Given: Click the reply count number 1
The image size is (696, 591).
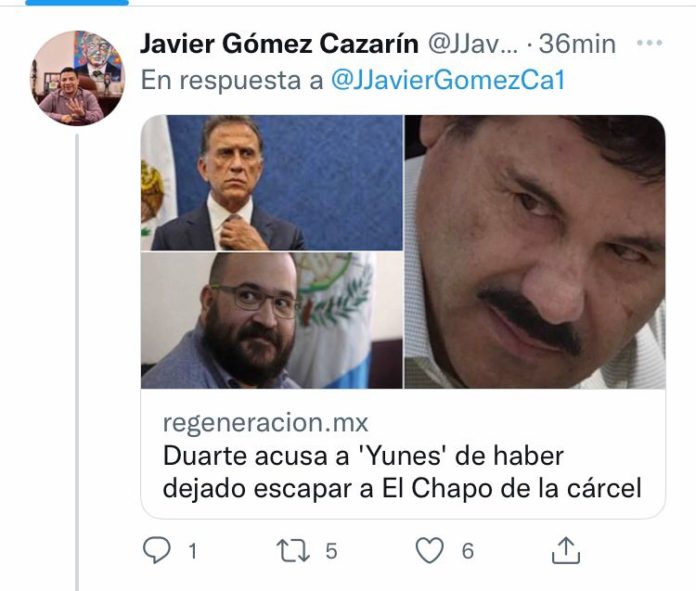Looking at the screenshot, I should (x=192, y=551).
